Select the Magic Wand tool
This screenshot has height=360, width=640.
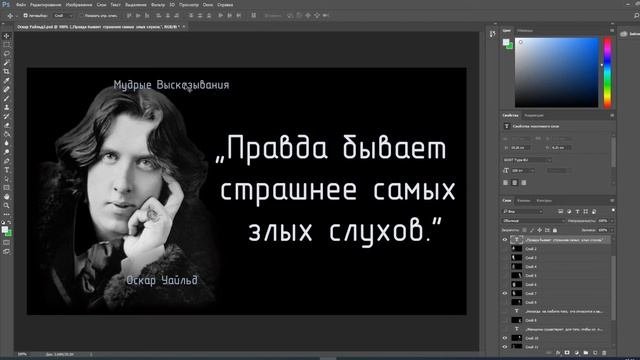pos(7,63)
